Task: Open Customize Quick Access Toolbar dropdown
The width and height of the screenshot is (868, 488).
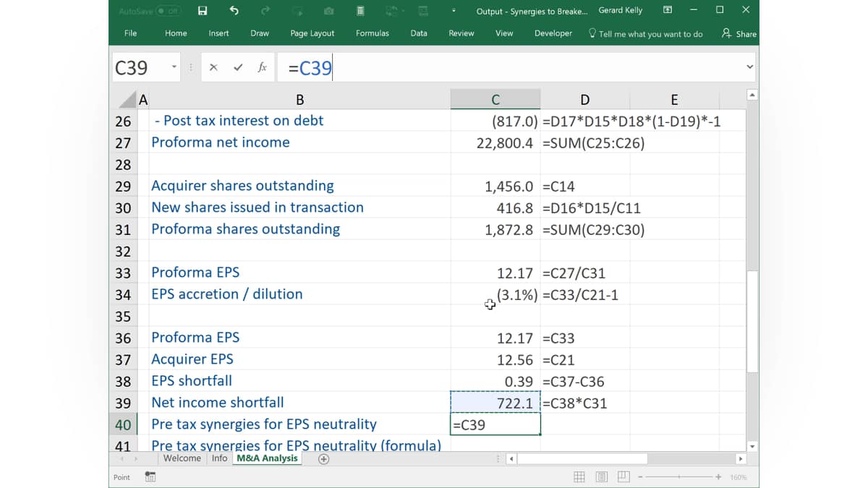Action: click(x=454, y=11)
